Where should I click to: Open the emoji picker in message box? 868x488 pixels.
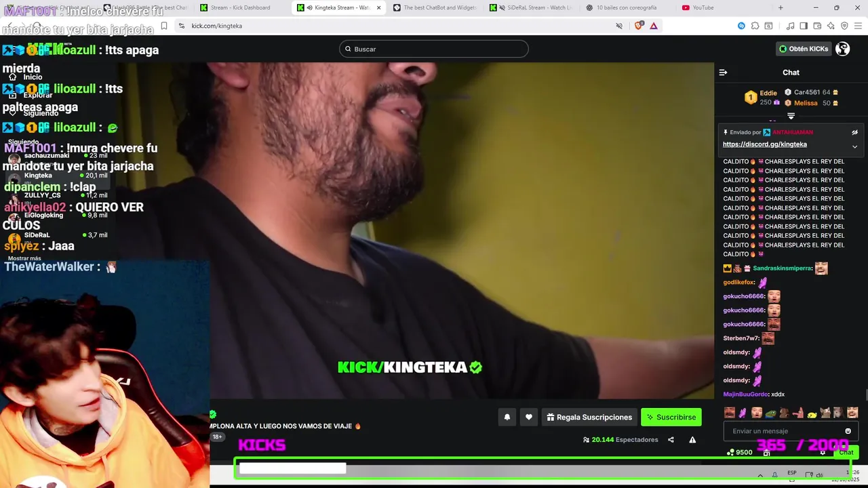coord(848,431)
